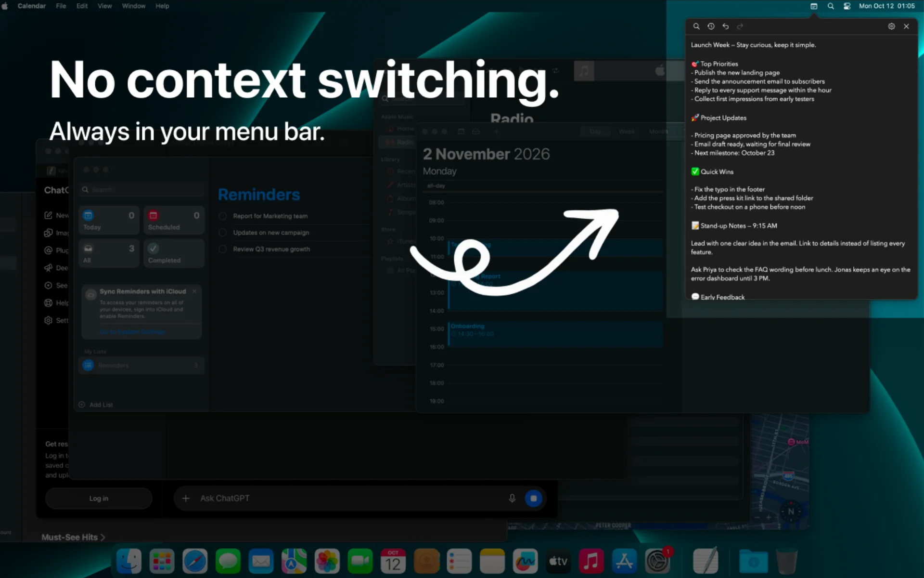
Task: Select the Completed card in the Reminders window
Action: 174,253
